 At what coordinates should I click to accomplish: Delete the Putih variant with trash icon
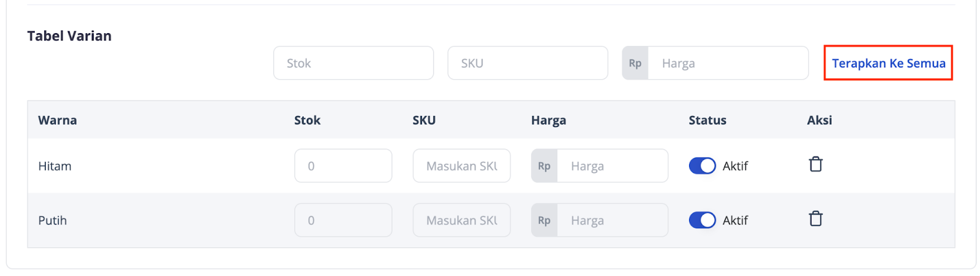click(x=815, y=219)
